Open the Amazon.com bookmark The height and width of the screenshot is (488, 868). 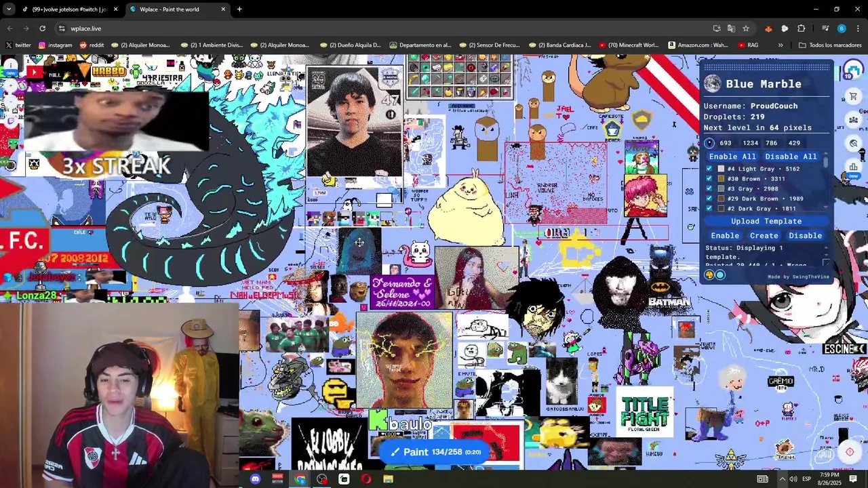pos(698,45)
